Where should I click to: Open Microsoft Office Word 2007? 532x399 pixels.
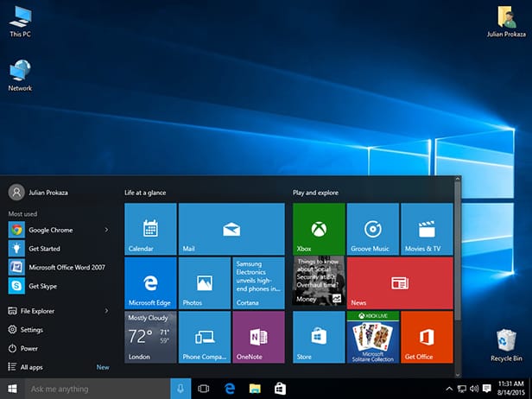59,267
